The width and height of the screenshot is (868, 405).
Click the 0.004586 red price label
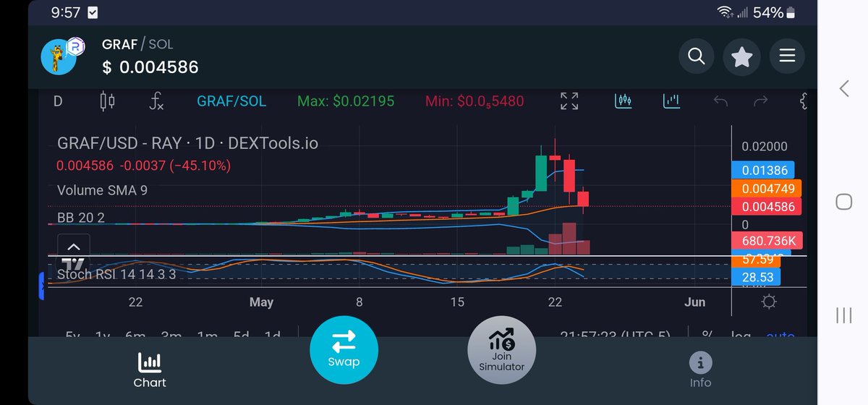point(767,207)
